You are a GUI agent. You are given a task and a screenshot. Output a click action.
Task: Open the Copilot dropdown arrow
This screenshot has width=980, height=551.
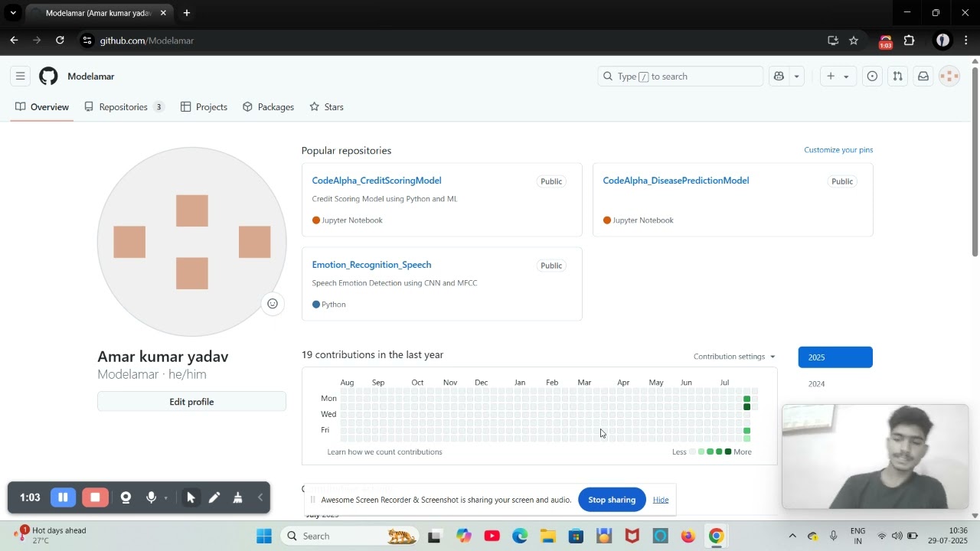[x=796, y=76]
